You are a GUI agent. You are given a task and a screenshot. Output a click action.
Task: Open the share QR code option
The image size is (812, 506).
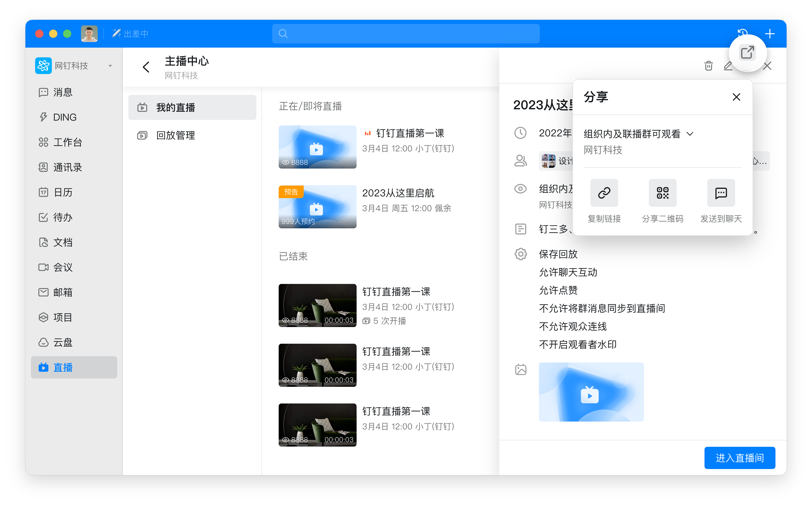tap(662, 193)
